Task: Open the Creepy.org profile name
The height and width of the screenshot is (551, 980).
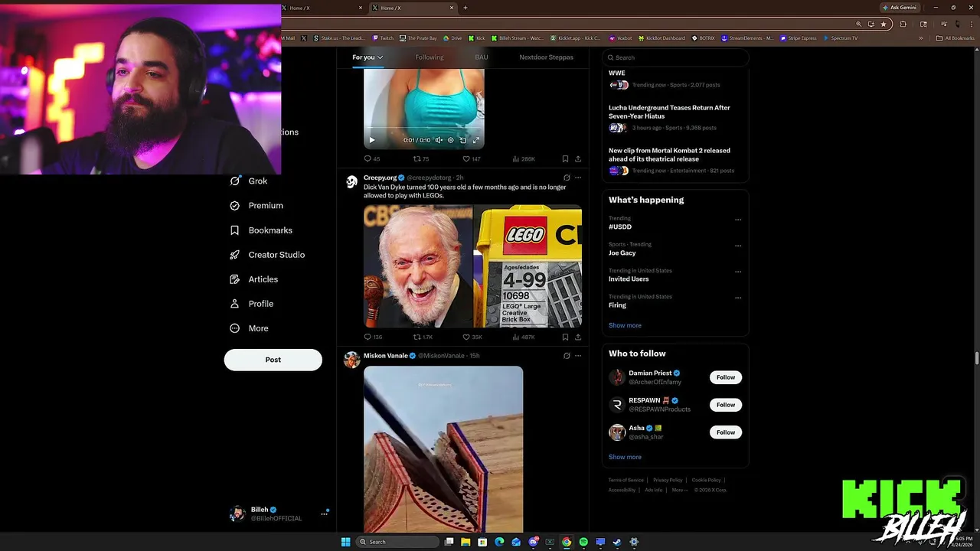Action: click(x=380, y=178)
